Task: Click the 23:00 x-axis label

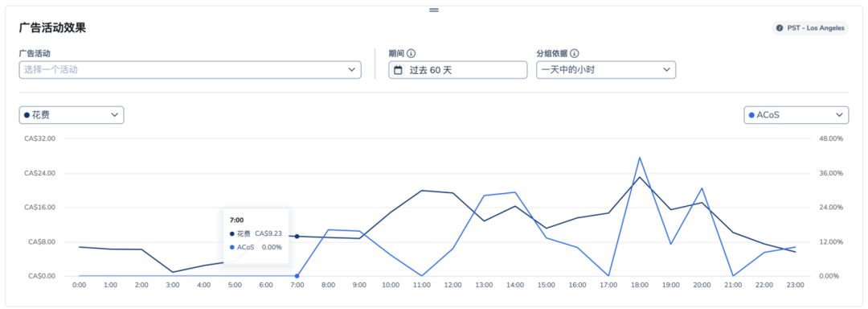Action: (795, 285)
